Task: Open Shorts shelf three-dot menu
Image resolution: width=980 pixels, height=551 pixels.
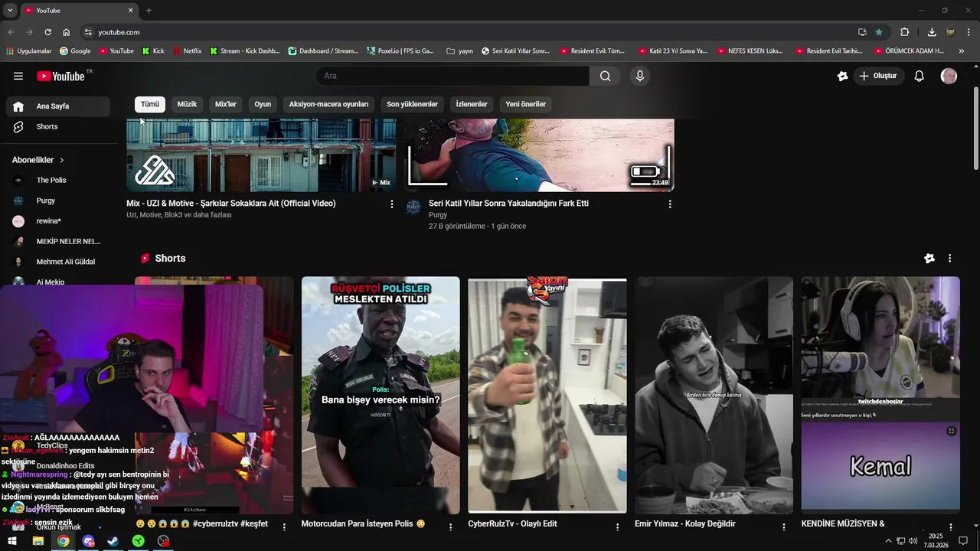Action: pos(950,259)
